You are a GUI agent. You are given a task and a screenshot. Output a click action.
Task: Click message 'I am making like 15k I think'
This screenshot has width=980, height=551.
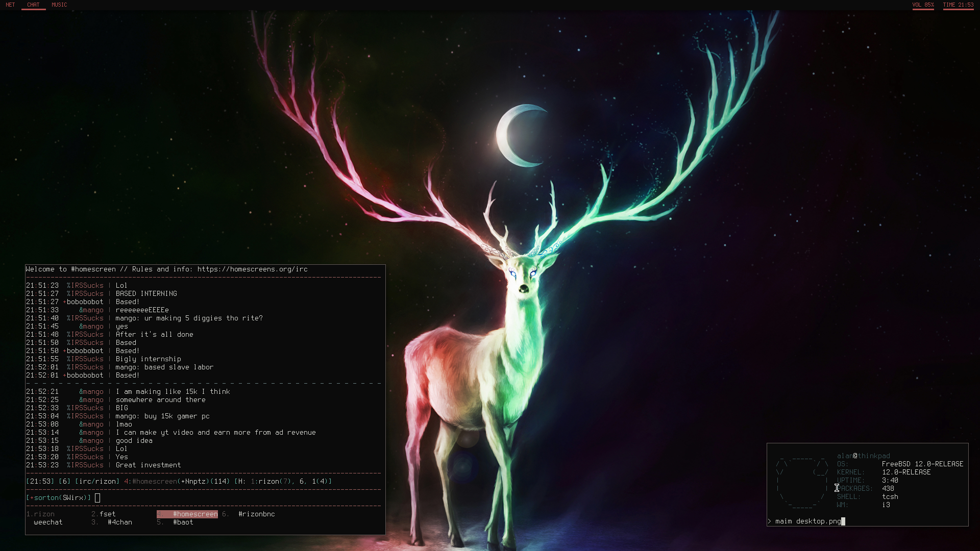tap(173, 391)
